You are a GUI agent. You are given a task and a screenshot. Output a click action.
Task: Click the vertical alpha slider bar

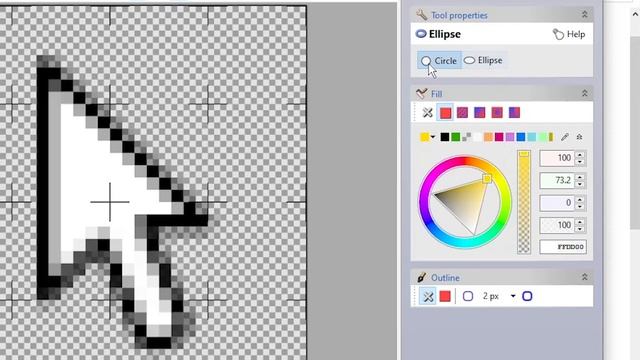pyautogui.click(x=524, y=202)
